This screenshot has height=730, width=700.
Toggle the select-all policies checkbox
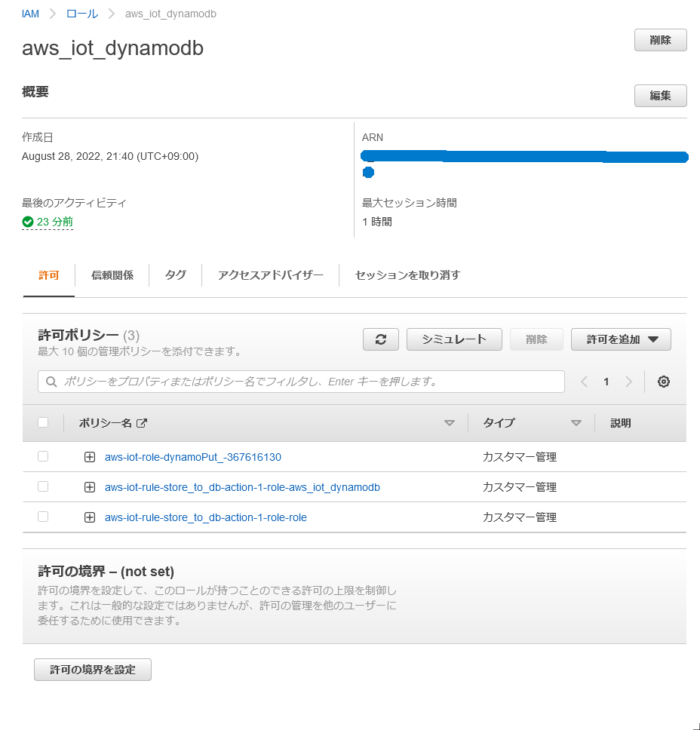pos(43,422)
